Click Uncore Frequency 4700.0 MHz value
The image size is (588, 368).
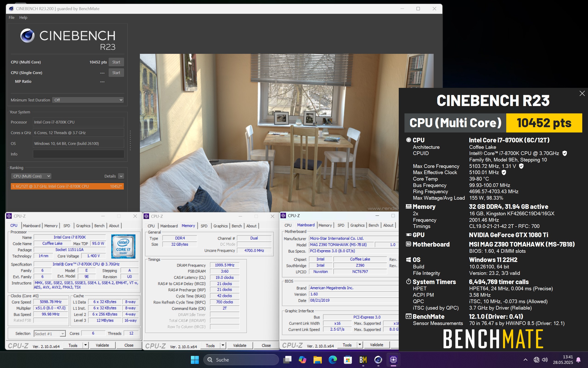coord(254,250)
